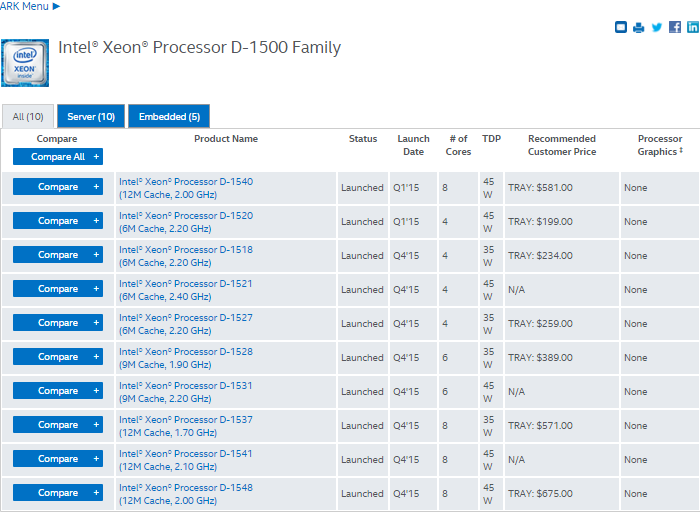
Task: Open Xeon Processor D-1528 product link
Action: coord(186,358)
